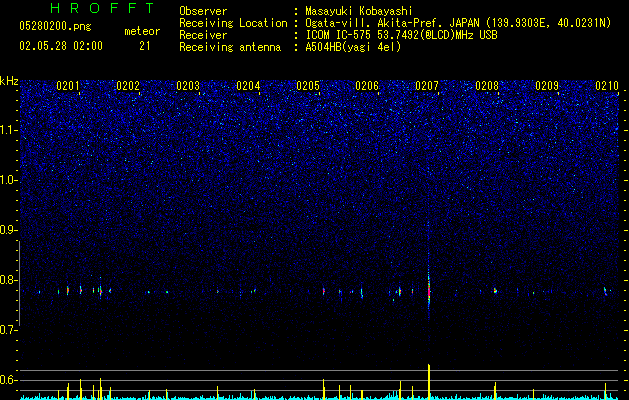Click the HROFFT title text
Screen dimensions: 629x400
coord(103,8)
